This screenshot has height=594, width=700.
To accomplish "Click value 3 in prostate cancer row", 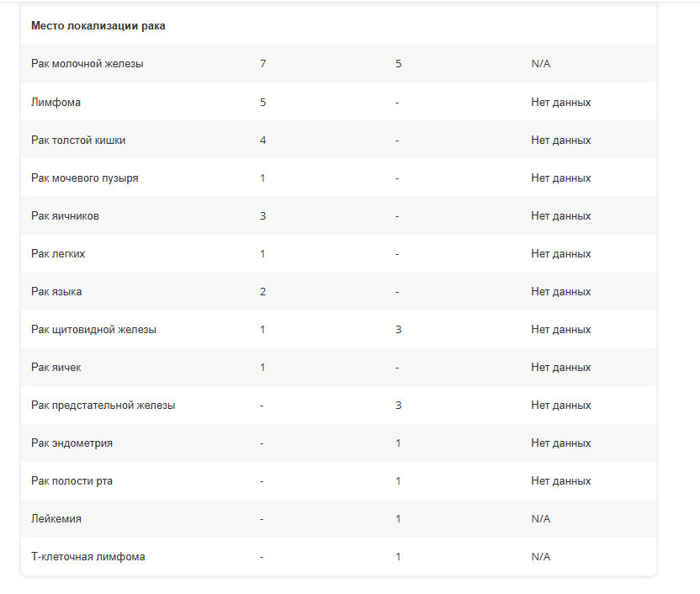I will pyautogui.click(x=398, y=406).
